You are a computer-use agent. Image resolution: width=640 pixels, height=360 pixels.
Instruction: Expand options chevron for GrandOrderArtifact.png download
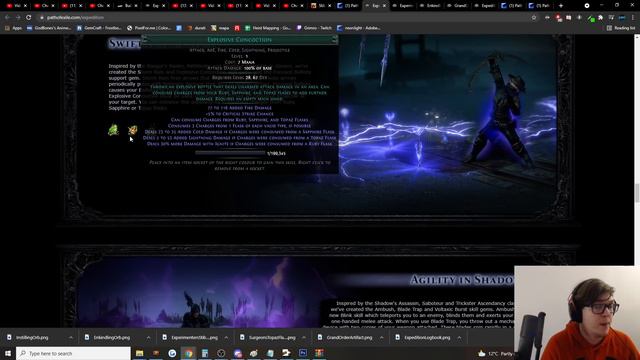point(381,338)
